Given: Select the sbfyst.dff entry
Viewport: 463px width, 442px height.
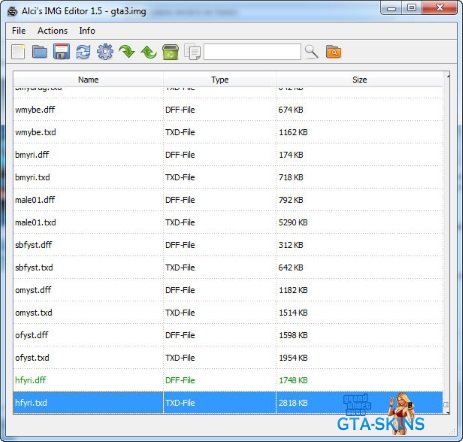Looking at the screenshot, I should click(x=228, y=245).
